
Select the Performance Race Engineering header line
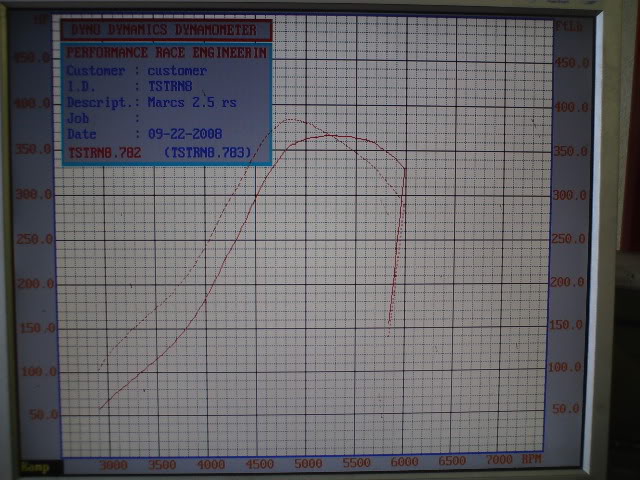166,53
